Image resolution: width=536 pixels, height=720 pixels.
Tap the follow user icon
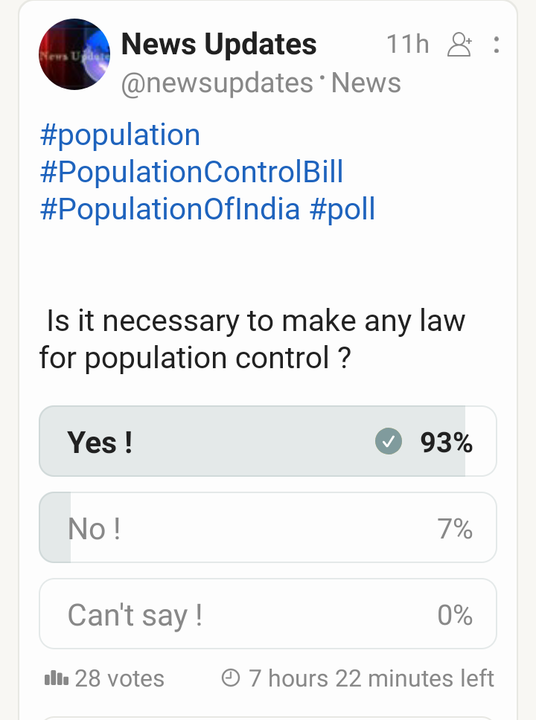(460, 45)
